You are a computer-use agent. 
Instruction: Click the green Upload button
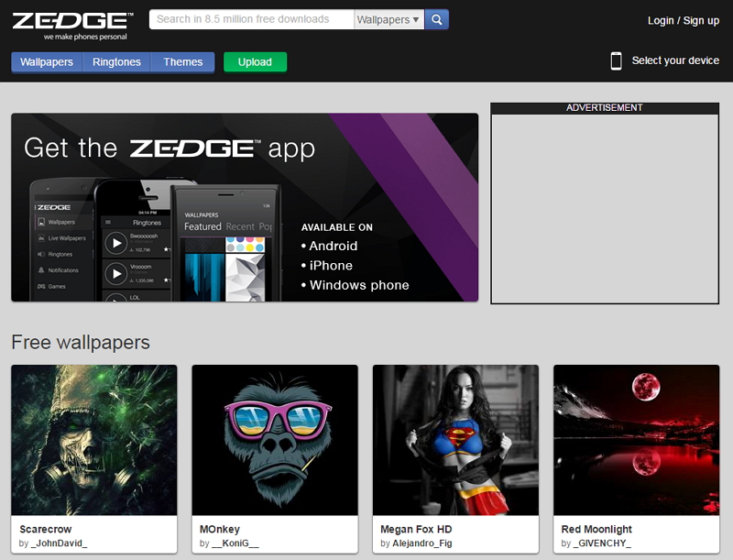point(255,62)
